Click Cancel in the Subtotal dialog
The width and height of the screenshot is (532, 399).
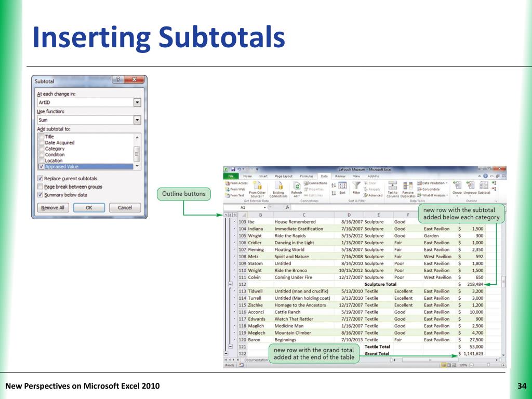(125, 208)
